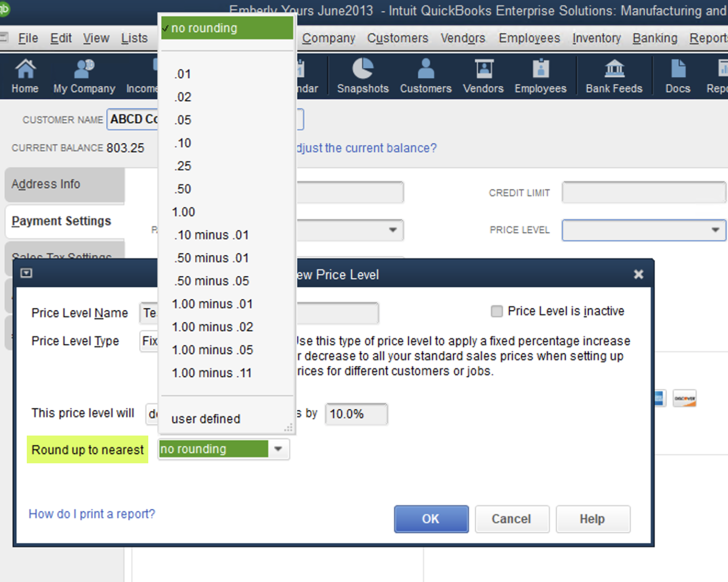This screenshot has height=582, width=728.
Task: Open 'How do I print a report?' link
Action: point(92,514)
